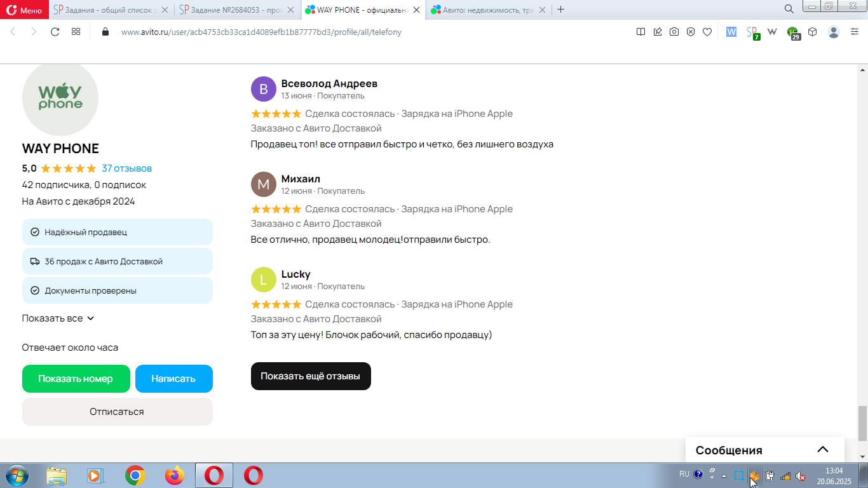Open the extensions cube icon
This screenshot has height=488, width=868.
pos(813,32)
